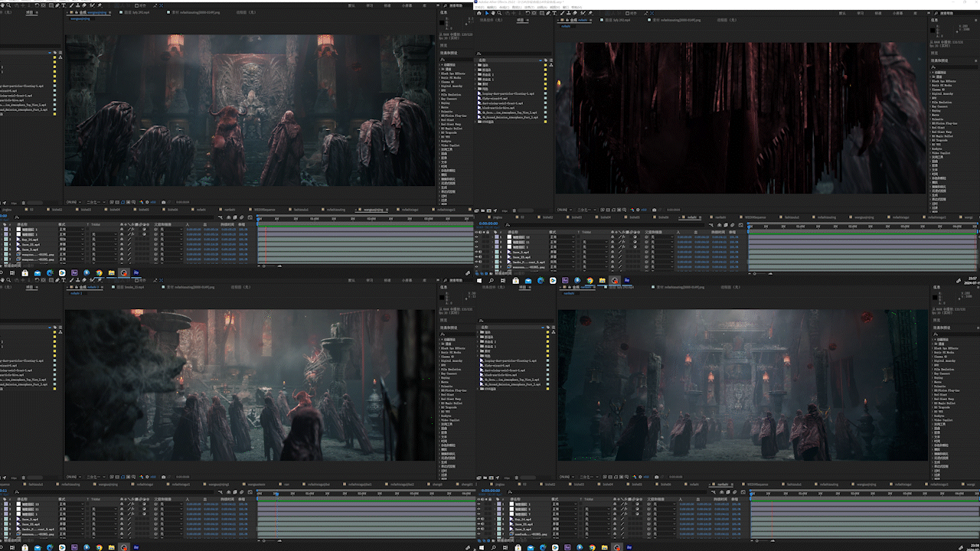Open blend mode dropdown for Snow_5.mp4 in nvfashi timeline

[x=562, y=252]
